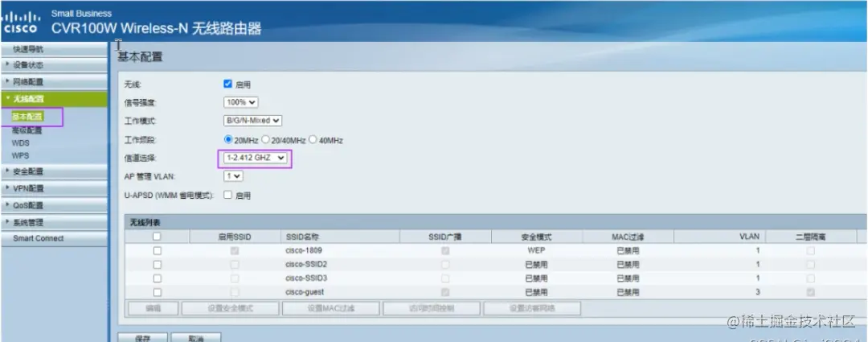Open 快速导航 in the sidebar
Image resolution: width=868 pixels, height=342 pixels.
point(55,49)
